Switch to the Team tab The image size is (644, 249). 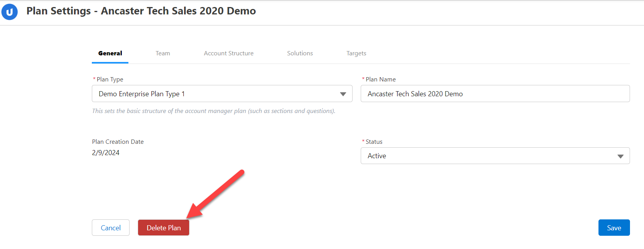(x=163, y=53)
